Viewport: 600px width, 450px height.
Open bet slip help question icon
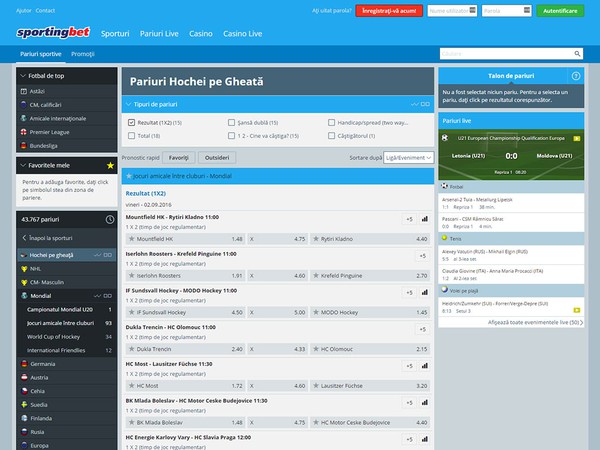coord(576,76)
